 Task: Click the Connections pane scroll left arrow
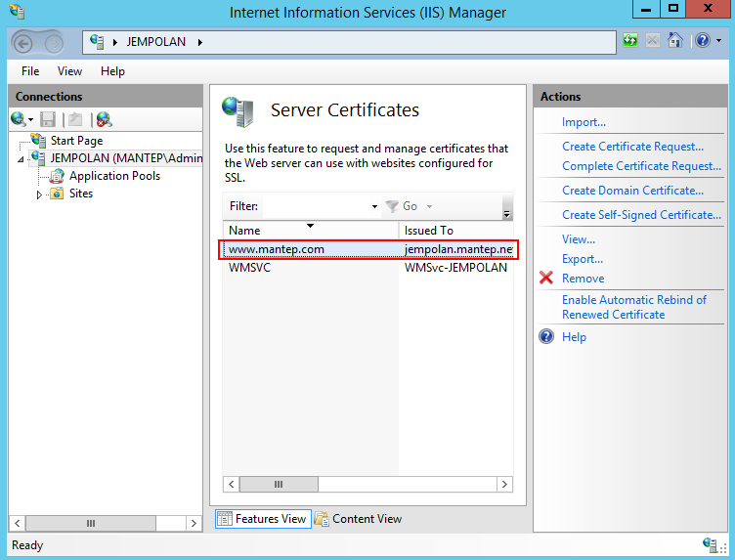[18, 523]
